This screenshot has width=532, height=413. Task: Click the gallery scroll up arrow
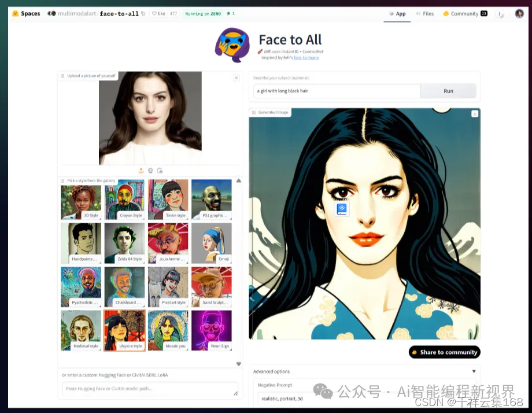click(x=239, y=180)
